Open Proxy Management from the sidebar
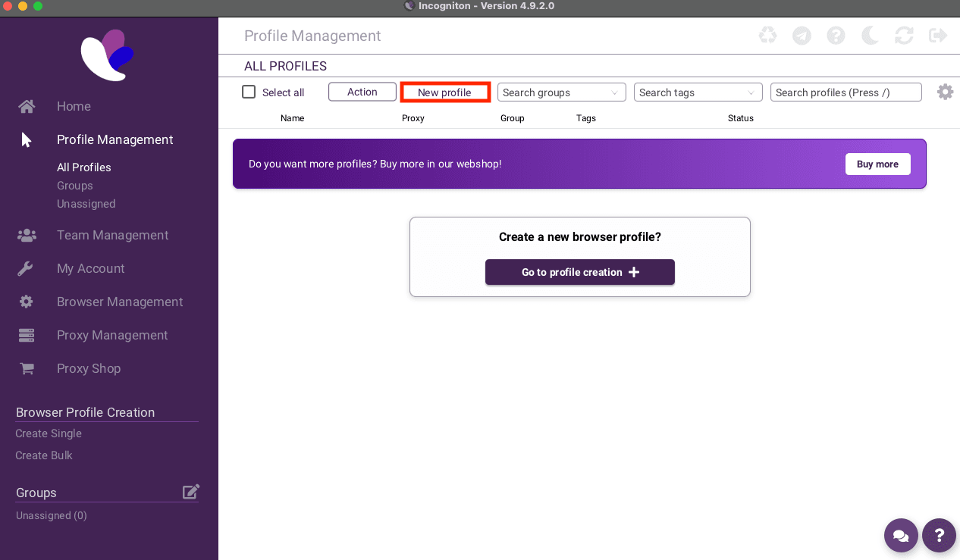960x560 pixels. click(x=112, y=335)
